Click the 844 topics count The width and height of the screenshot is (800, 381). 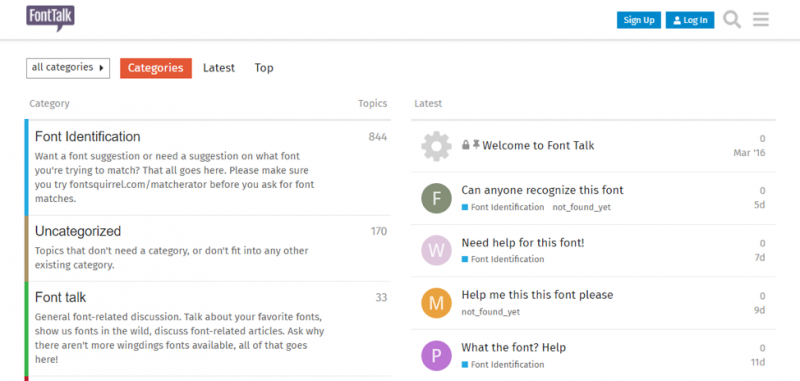(378, 137)
